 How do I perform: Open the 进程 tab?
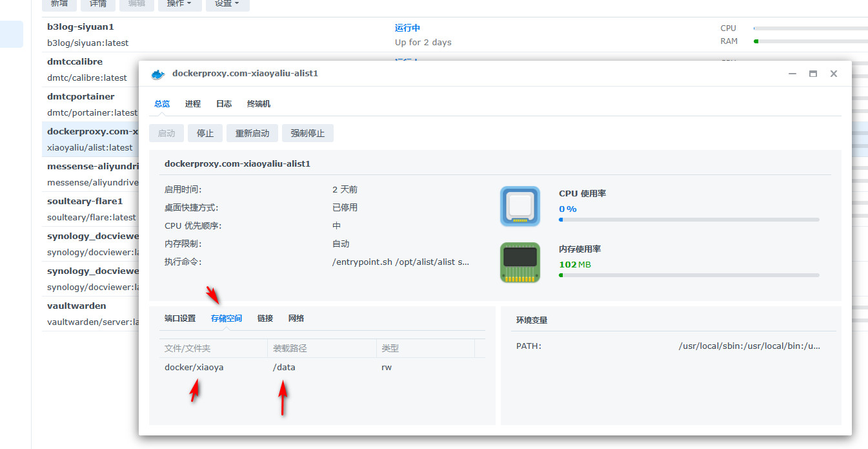(x=192, y=103)
